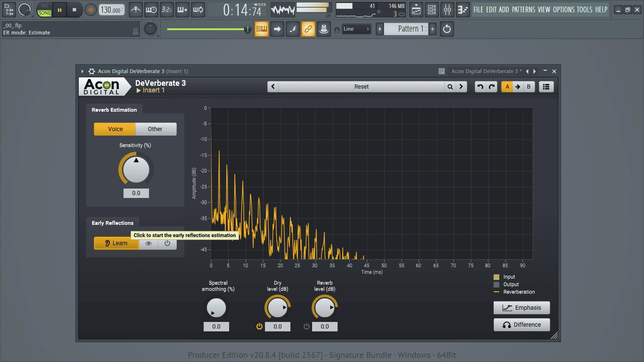Pause playback with the pause button

coord(59,9)
